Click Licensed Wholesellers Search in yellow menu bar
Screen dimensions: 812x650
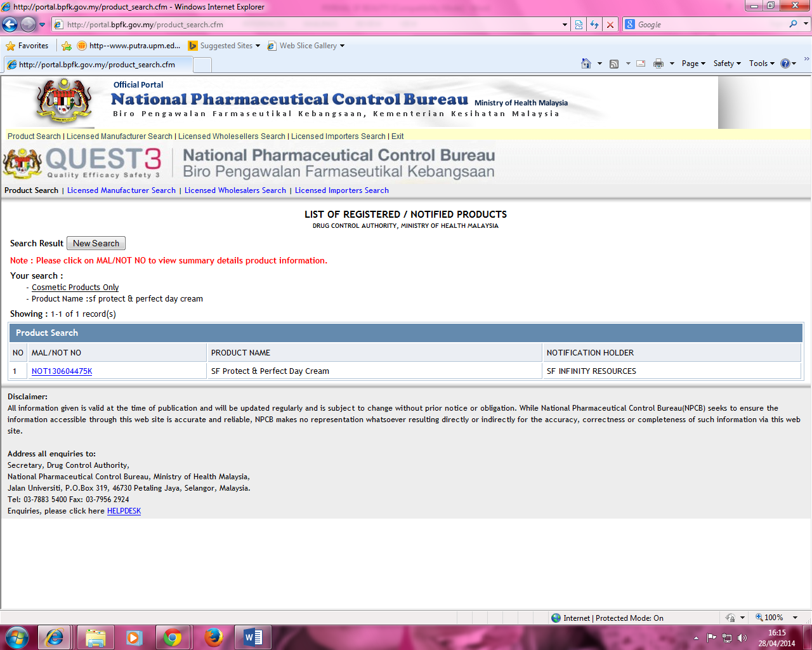(232, 136)
